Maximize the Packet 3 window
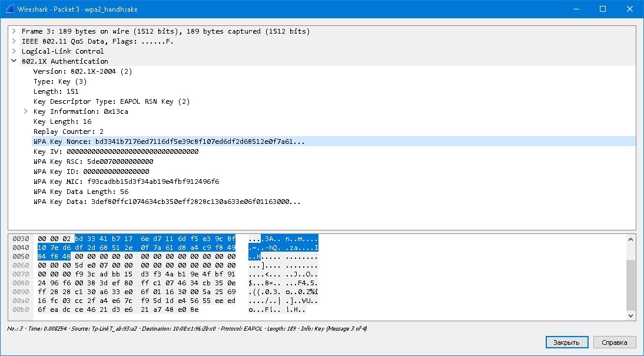Image resolution: width=644 pixels, height=356 pixels. tap(603, 9)
